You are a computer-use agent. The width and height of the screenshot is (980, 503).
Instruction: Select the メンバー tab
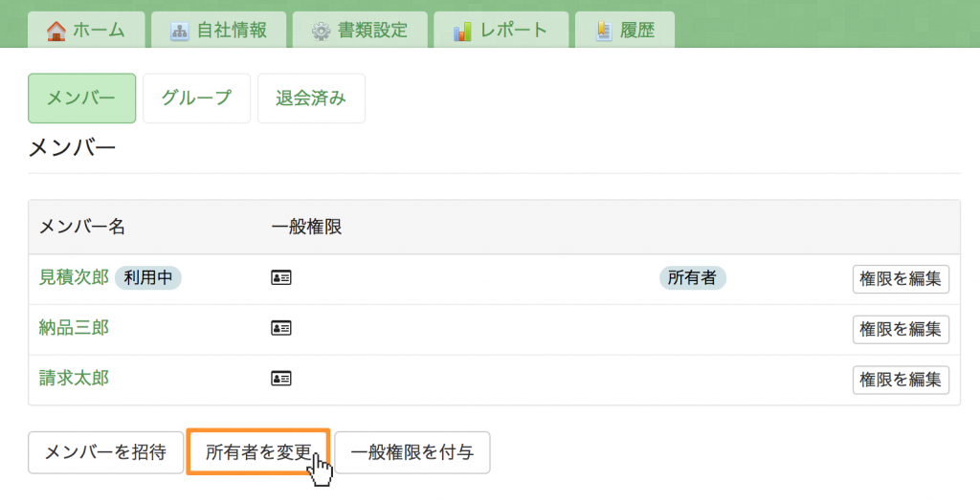tap(82, 98)
